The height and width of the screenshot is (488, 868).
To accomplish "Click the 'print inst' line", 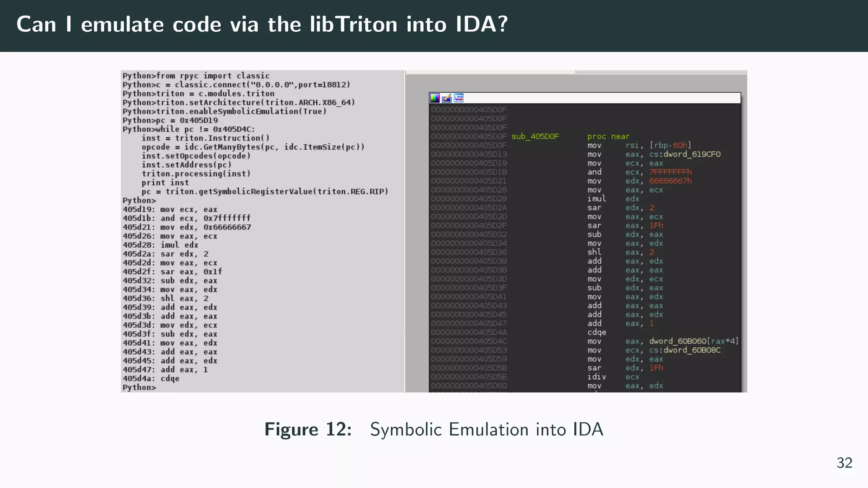I will pos(165,183).
